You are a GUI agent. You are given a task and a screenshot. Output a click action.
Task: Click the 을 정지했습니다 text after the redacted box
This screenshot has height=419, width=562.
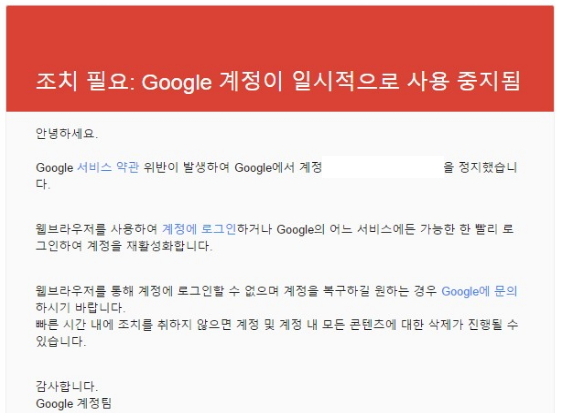coord(480,167)
